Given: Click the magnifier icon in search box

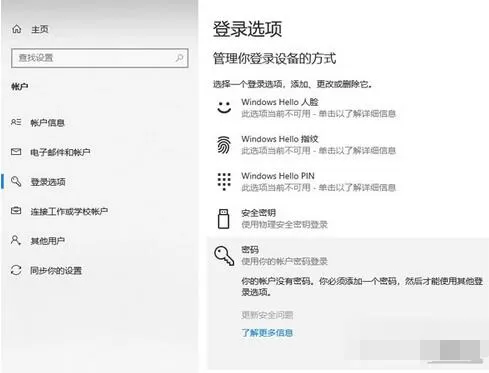Looking at the screenshot, I should click(179, 58).
